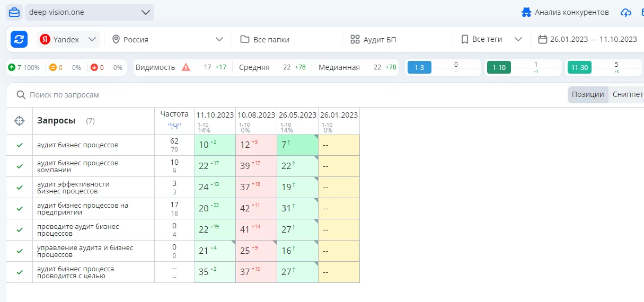Open the Все папки folder filter
The width and height of the screenshot is (644, 302).
coord(265,39)
